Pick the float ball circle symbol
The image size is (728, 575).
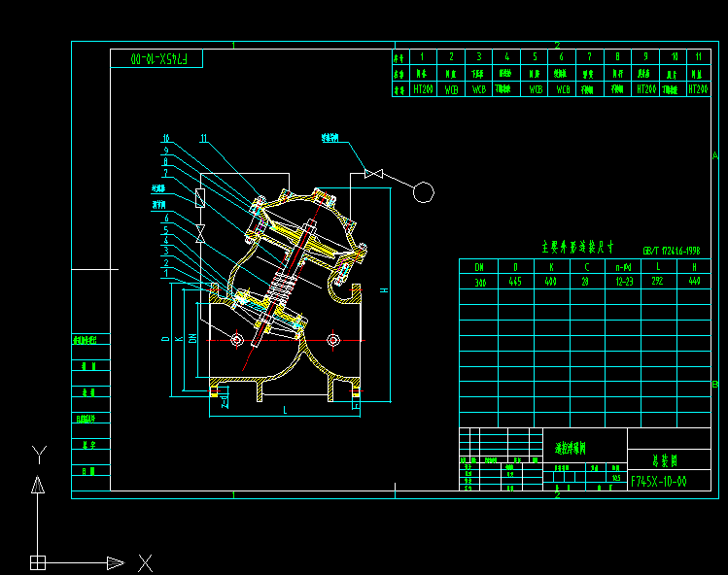pyautogui.click(x=424, y=192)
